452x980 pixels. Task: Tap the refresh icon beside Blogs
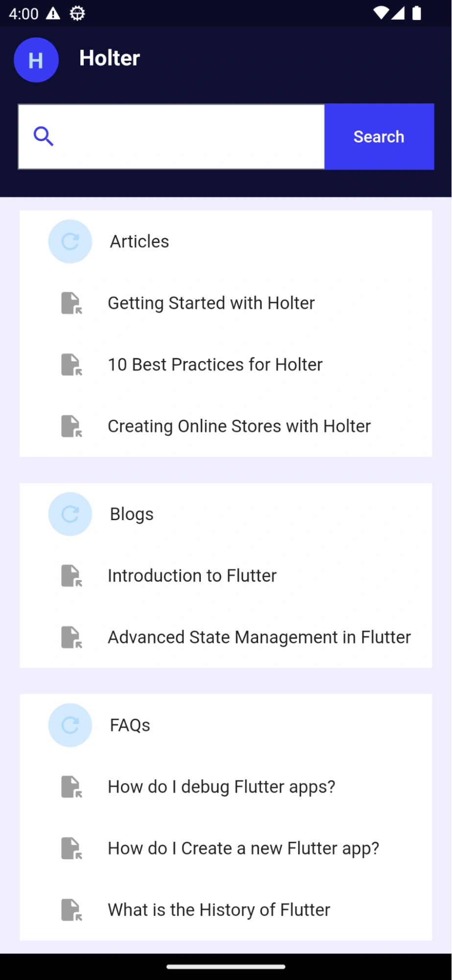70,514
